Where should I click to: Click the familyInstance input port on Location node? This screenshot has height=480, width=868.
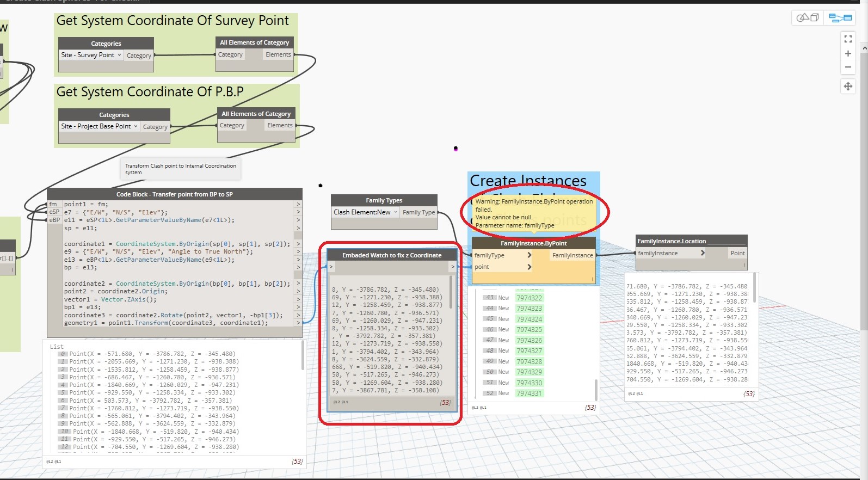coord(657,253)
